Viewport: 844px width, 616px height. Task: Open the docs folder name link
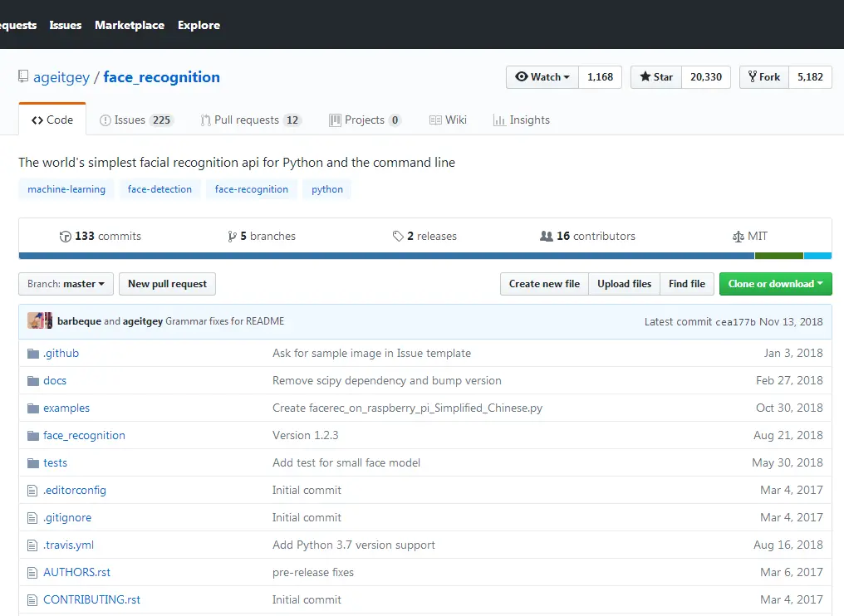55,381
